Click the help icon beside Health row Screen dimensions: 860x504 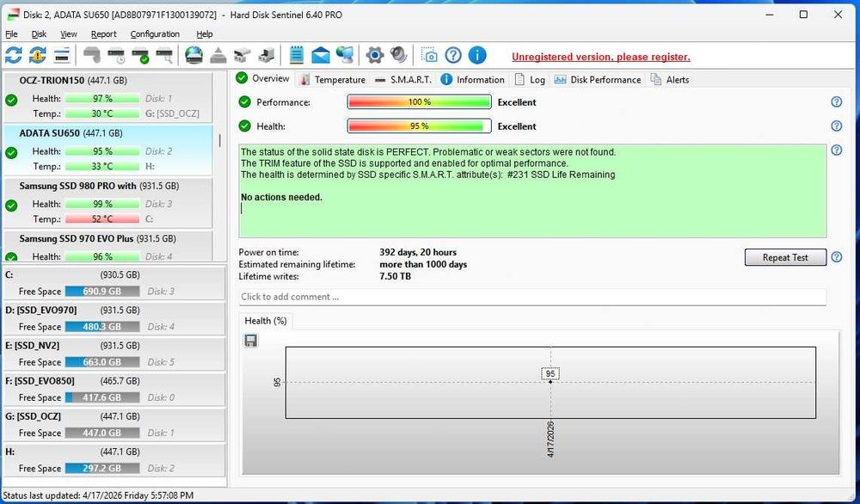tap(837, 126)
